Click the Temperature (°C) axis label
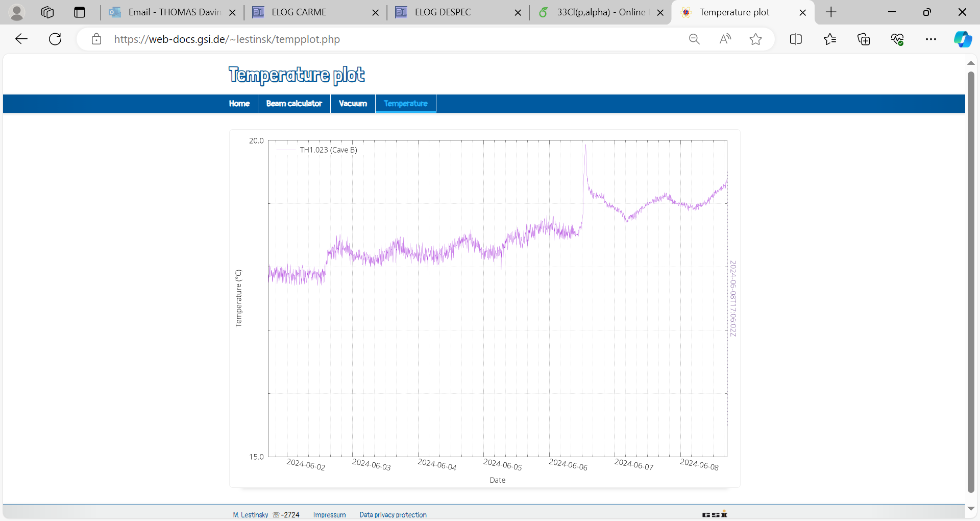Screen dimensions: 980x521 coord(238,298)
